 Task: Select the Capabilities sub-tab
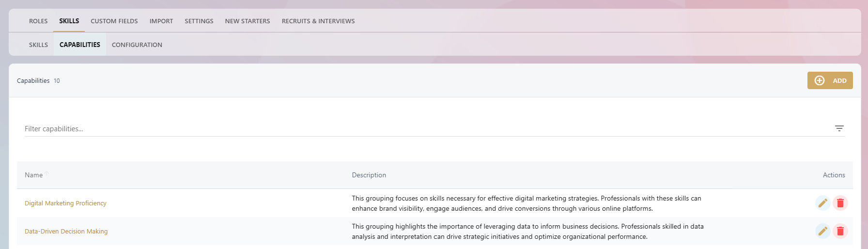tap(80, 45)
